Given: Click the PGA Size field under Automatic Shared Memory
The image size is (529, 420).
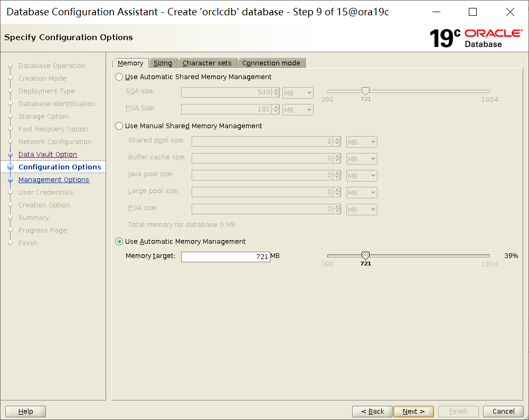Looking at the screenshot, I should tap(226, 109).
